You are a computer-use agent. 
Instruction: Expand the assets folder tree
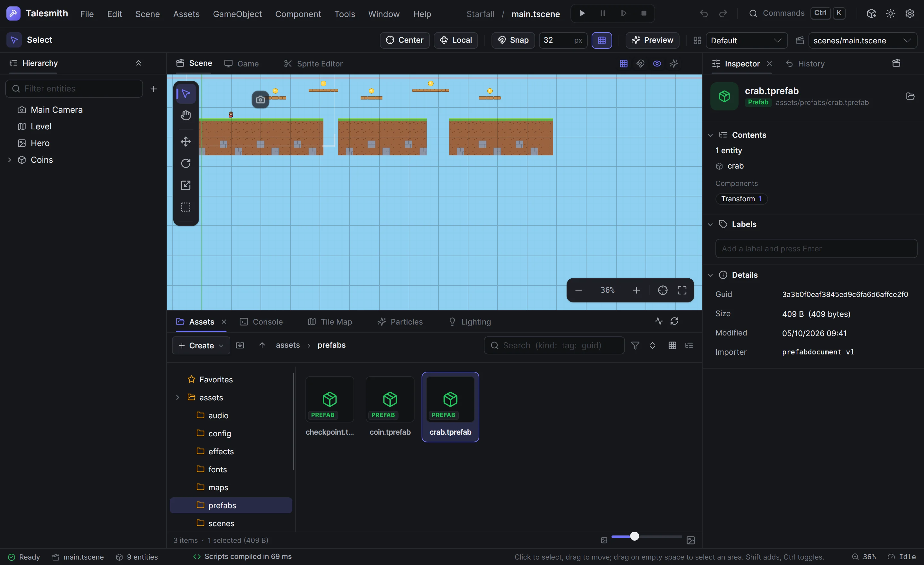pos(178,397)
